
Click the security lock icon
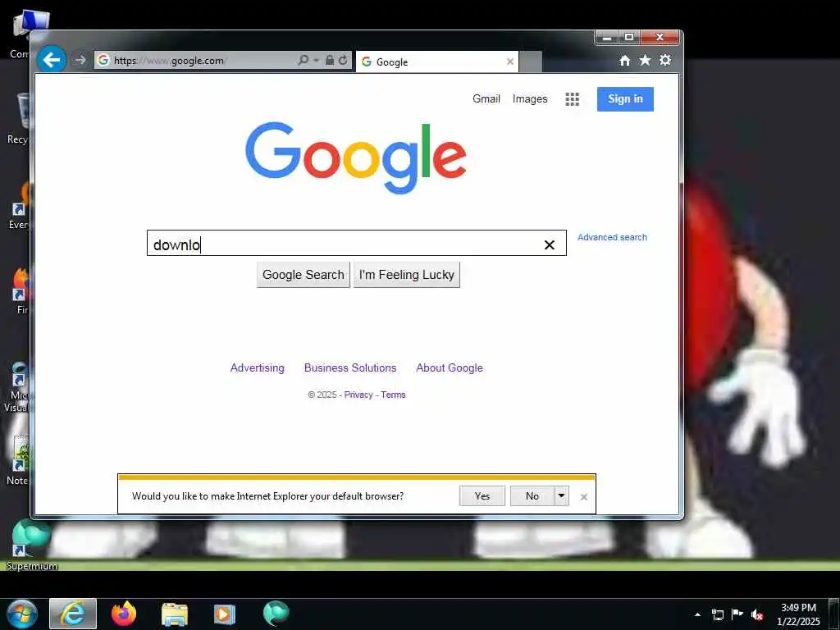coord(330,60)
